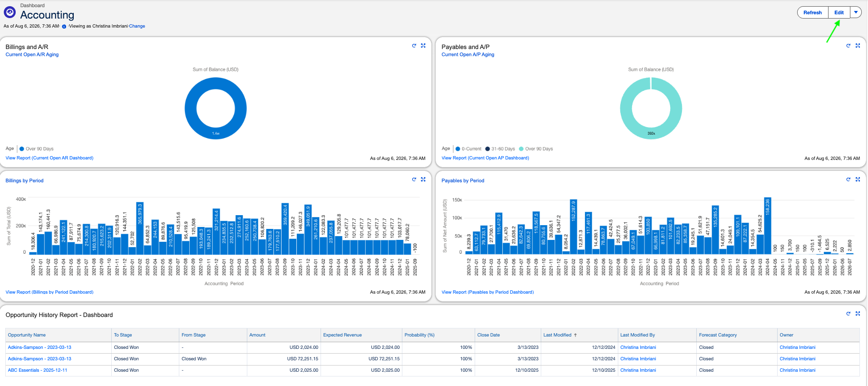
Task: Expand the Payables and A/P widget
Action: click(858, 46)
